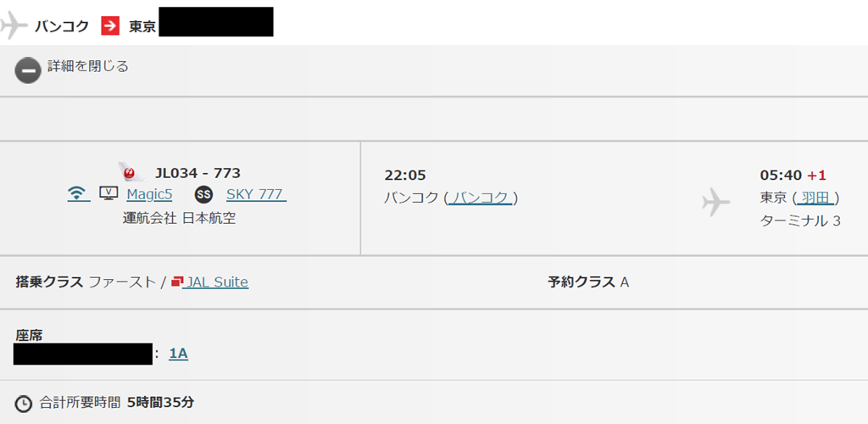Click the 詳細を閉じる text label
This screenshot has width=868, height=424.
click(x=88, y=67)
